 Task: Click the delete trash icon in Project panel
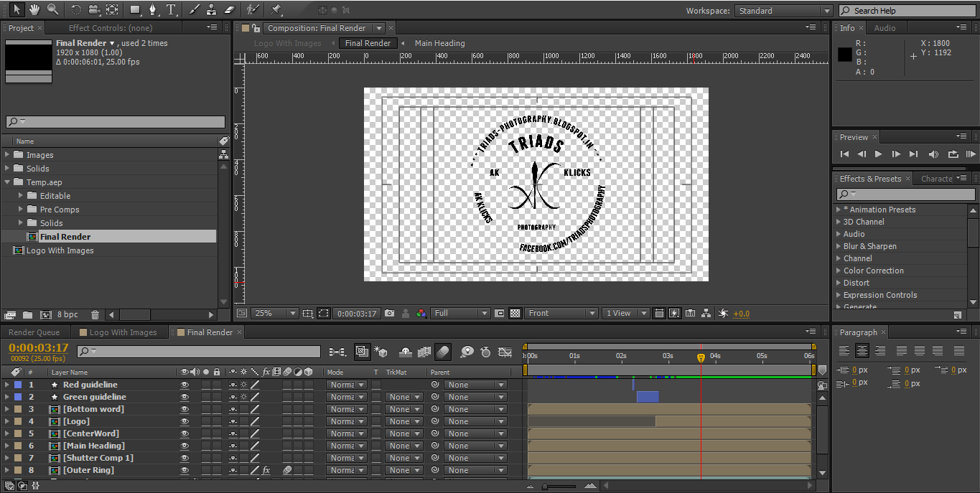coord(95,314)
